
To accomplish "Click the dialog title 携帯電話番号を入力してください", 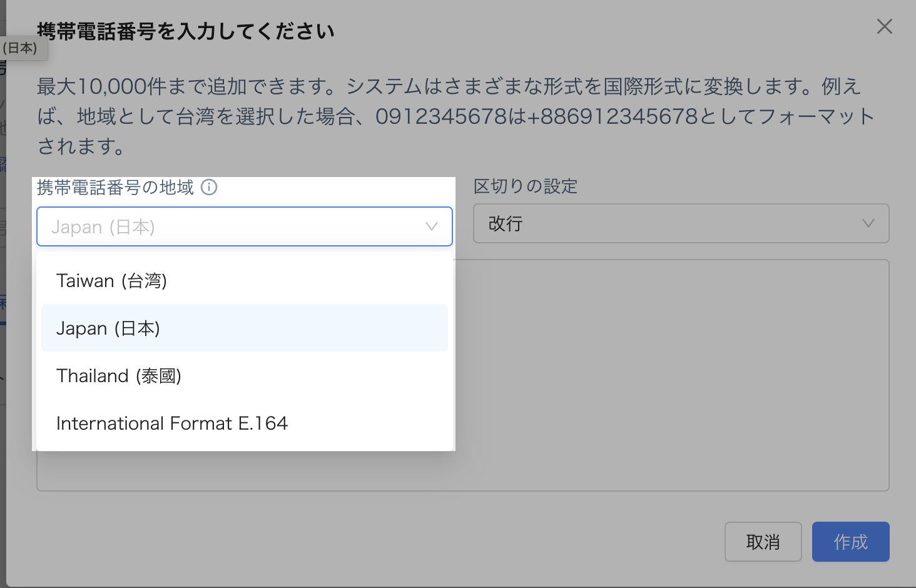I will tap(186, 31).
